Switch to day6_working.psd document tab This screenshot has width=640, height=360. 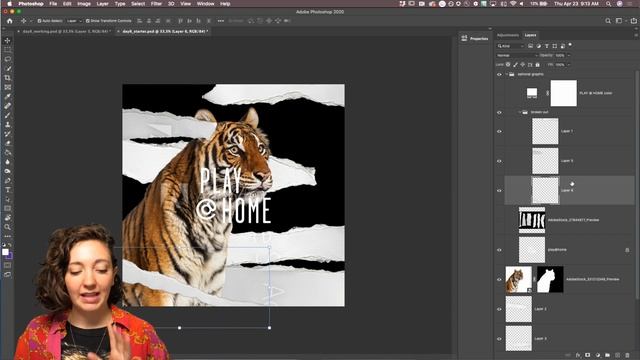click(66, 31)
